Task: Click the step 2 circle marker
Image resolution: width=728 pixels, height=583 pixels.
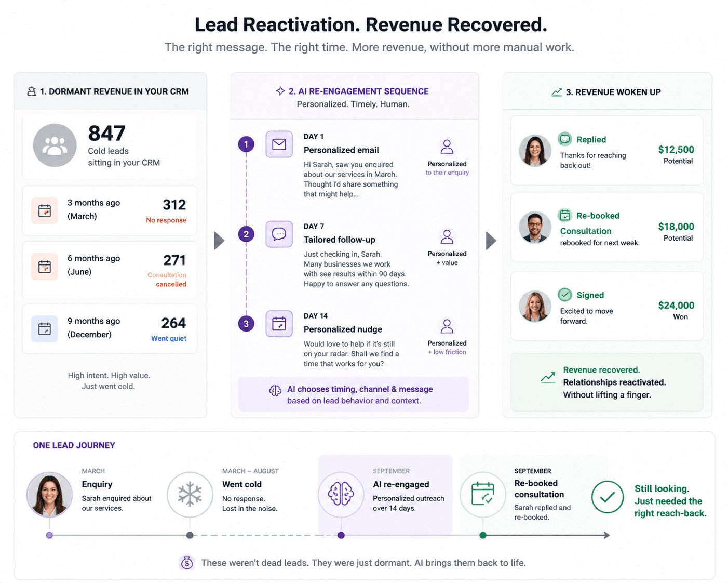Action: click(246, 234)
